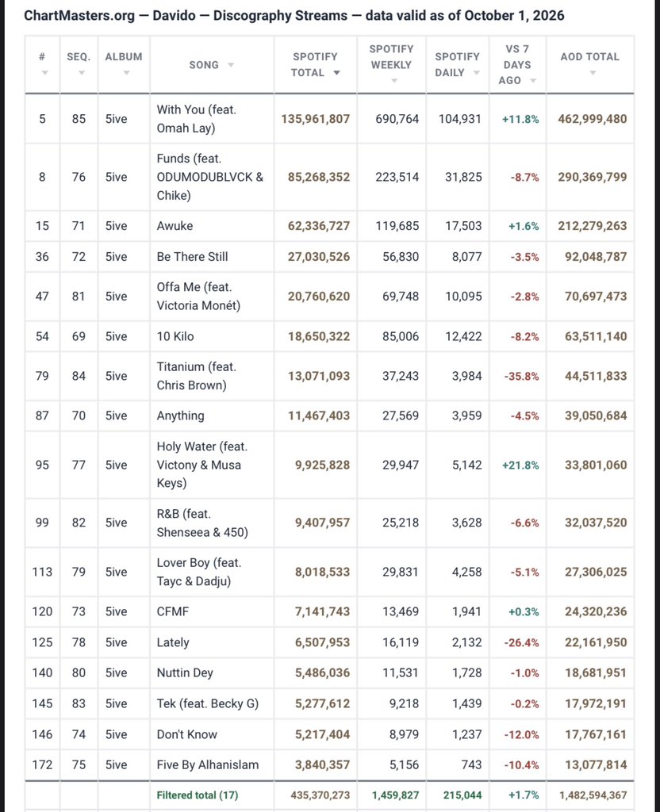Click song Funds (feat. ODUMODUBLVCK & Chike)
The width and height of the screenshot is (660, 812).
tap(209, 177)
